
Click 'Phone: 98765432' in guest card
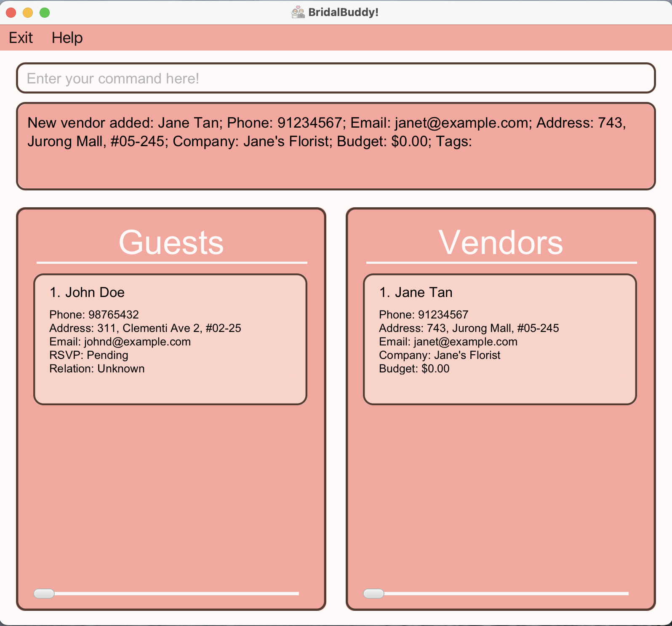tap(94, 315)
